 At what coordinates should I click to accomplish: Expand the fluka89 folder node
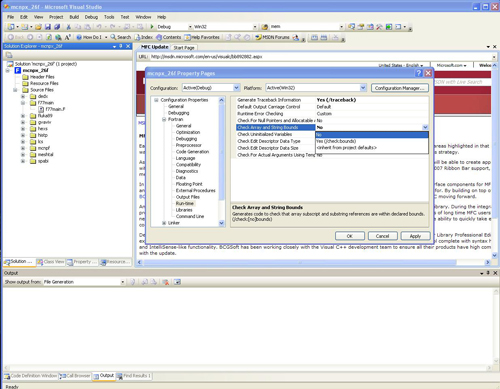tap(23, 116)
